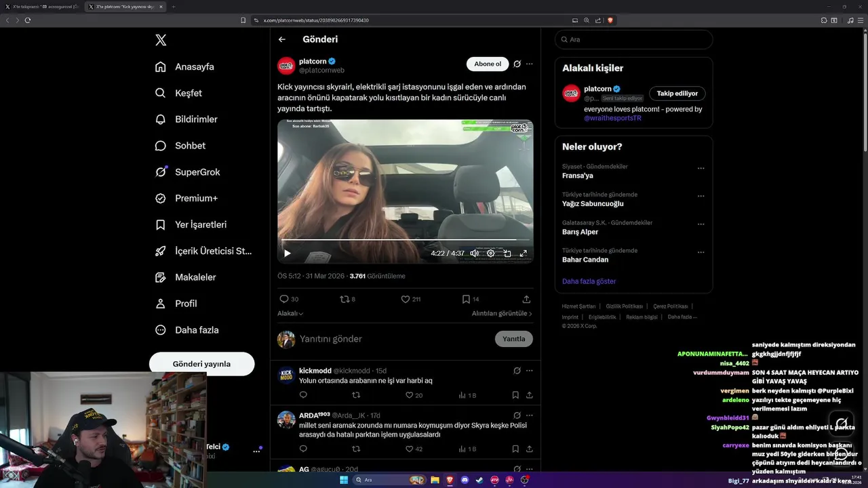Open the X logo home link
This screenshot has width=868, height=488.
coord(161,40)
